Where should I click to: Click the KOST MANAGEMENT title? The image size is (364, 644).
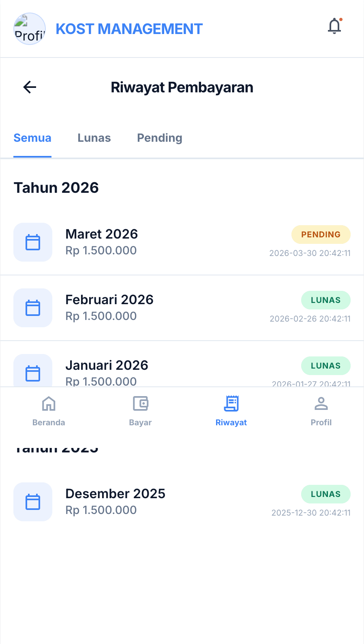(129, 29)
